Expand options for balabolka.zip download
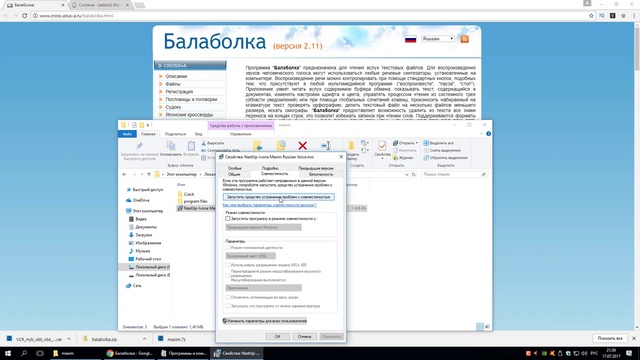The width and height of the screenshot is (640, 360). pos(144,339)
